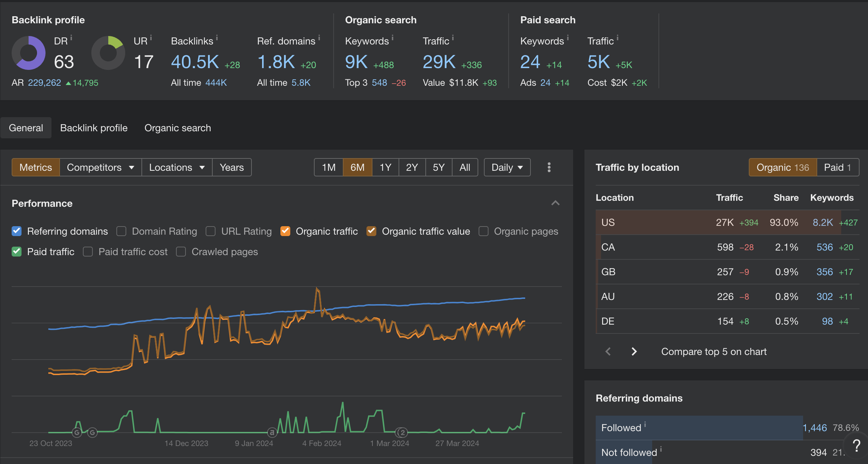Open the Locations dropdown
The image size is (868, 464).
(x=177, y=167)
